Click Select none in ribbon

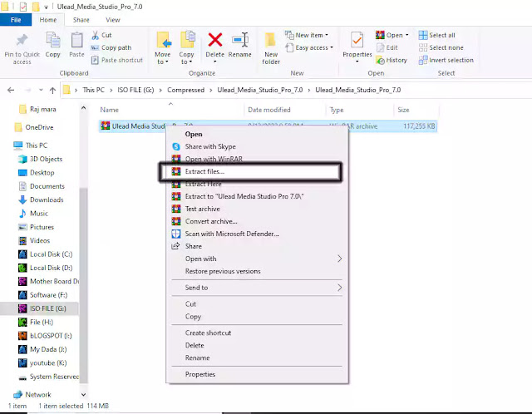tap(441, 47)
